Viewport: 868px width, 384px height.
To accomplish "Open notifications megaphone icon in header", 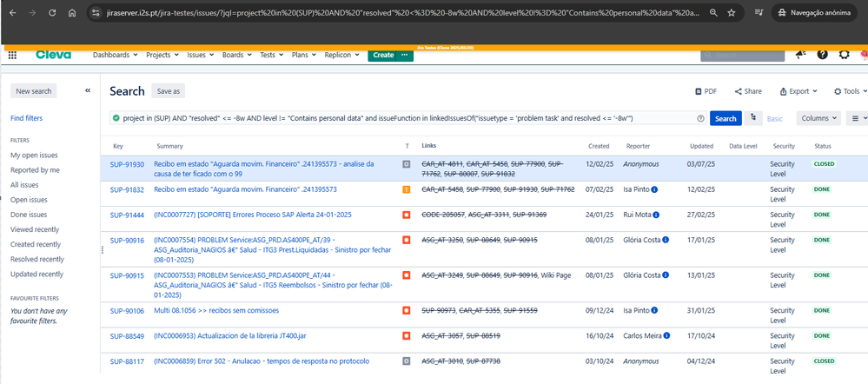I will 800,54.
